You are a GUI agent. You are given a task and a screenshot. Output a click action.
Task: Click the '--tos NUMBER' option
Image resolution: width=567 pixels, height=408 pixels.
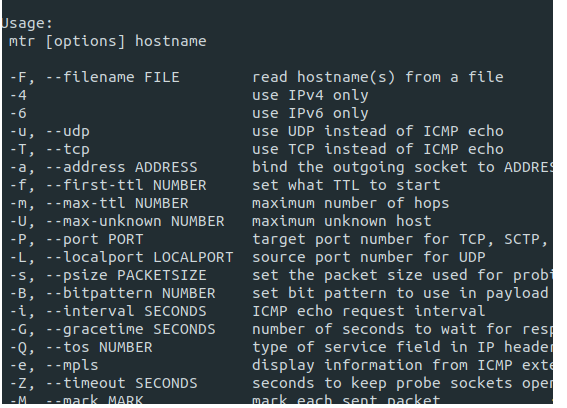(99, 347)
